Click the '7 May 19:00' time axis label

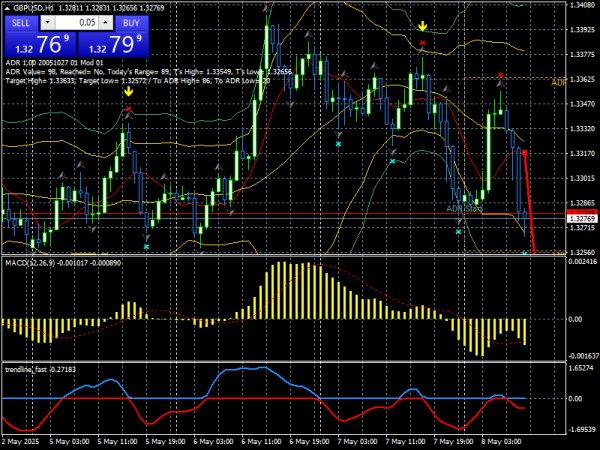pyautogui.click(x=454, y=442)
